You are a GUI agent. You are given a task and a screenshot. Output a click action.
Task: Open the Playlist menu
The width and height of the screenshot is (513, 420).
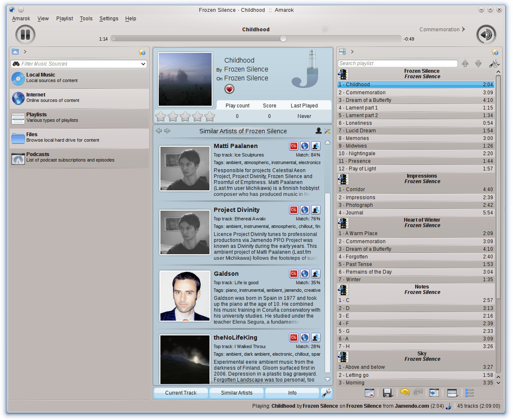point(64,19)
